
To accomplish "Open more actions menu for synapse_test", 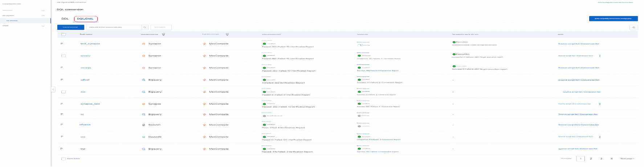I will click(600, 104).
